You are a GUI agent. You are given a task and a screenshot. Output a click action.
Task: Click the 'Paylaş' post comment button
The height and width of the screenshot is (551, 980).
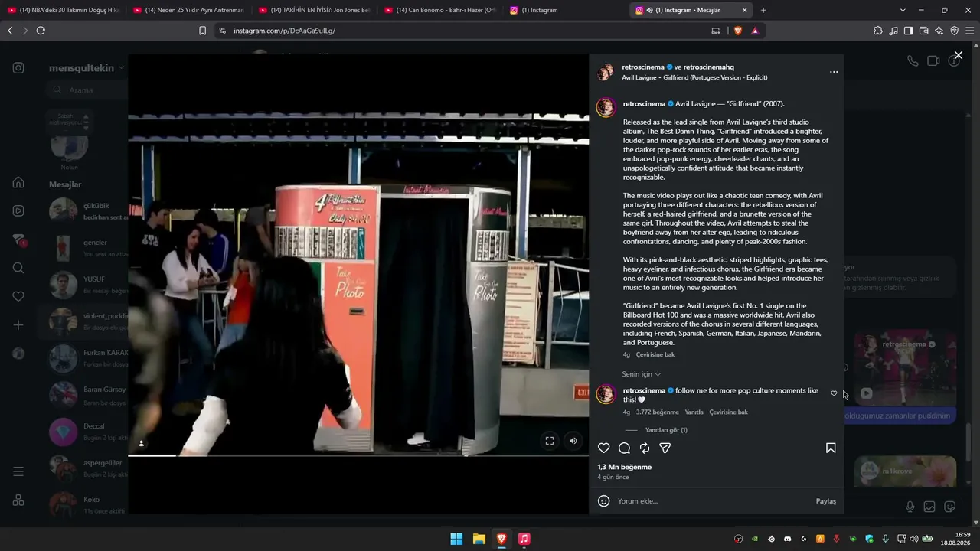click(826, 501)
